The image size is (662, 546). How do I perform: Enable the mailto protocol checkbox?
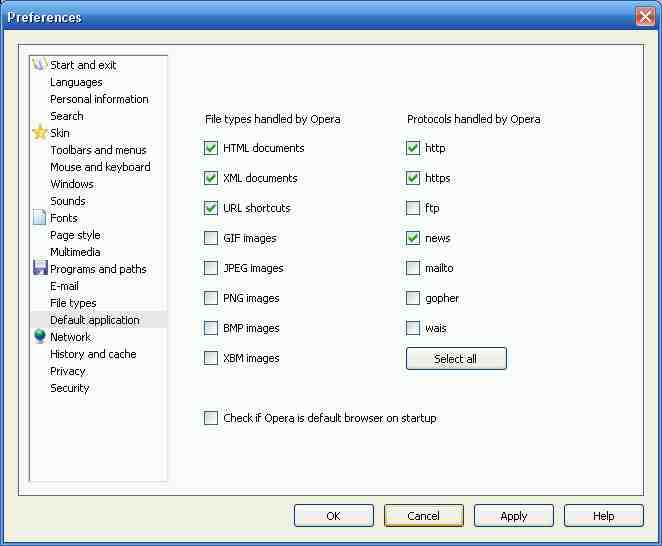tap(412, 268)
